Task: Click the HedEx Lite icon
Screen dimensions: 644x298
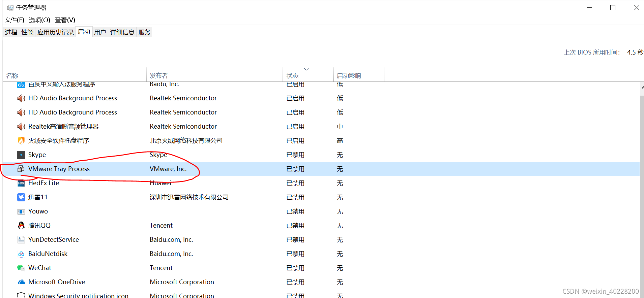Action: 21,183
